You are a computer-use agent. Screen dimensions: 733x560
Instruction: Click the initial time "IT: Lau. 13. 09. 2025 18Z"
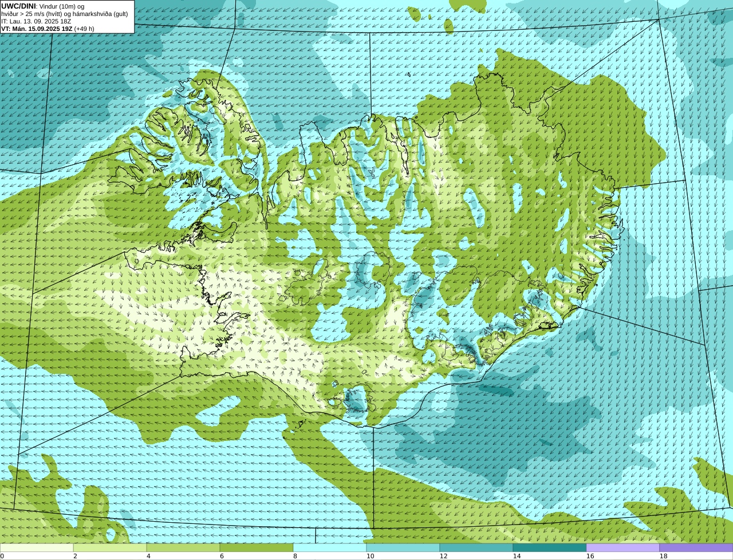point(36,21)
